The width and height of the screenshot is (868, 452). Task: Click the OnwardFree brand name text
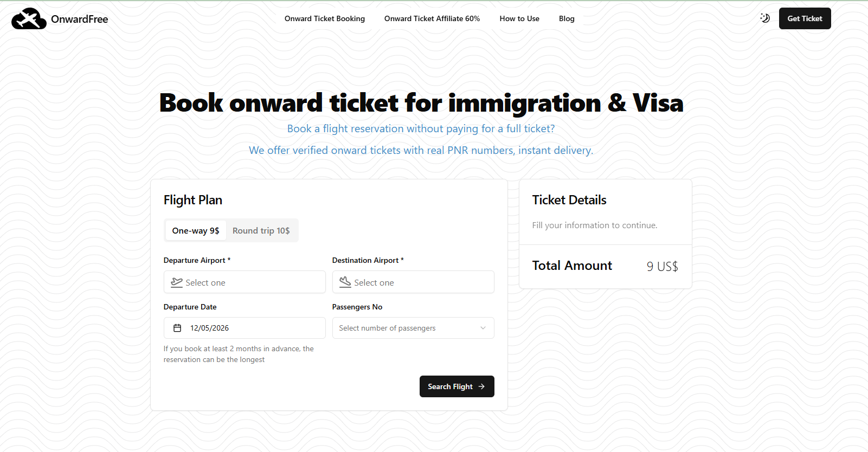[80, 20]
